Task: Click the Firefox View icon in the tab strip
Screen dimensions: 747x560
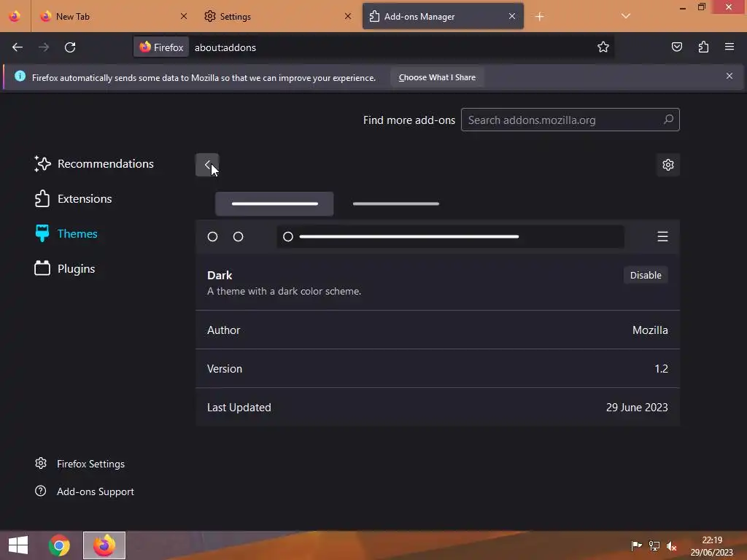Action: tap(15, 16)
